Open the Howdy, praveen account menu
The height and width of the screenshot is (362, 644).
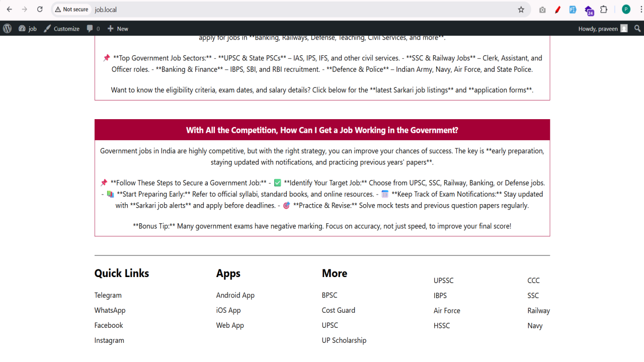coord(603,29)
